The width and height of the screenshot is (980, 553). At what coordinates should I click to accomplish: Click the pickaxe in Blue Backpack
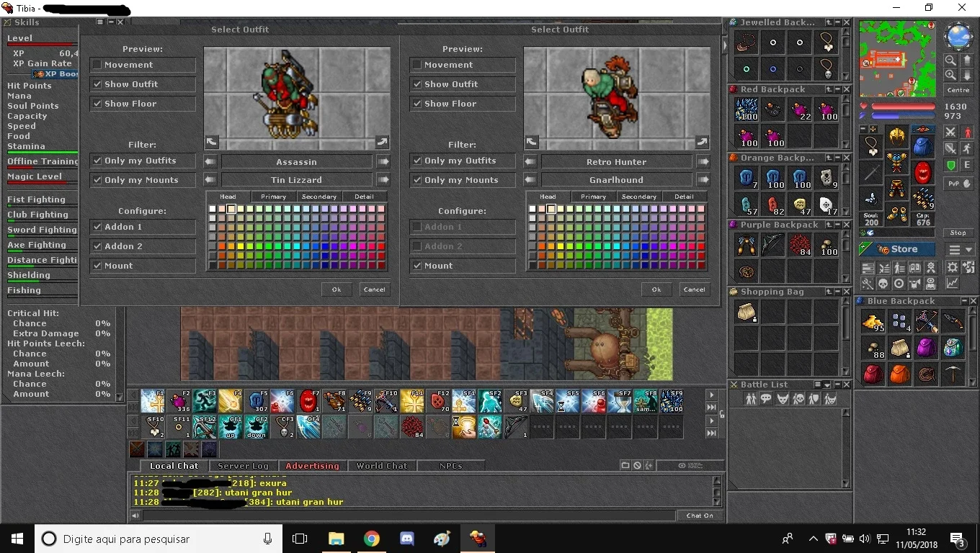click(x=953, y=374)
